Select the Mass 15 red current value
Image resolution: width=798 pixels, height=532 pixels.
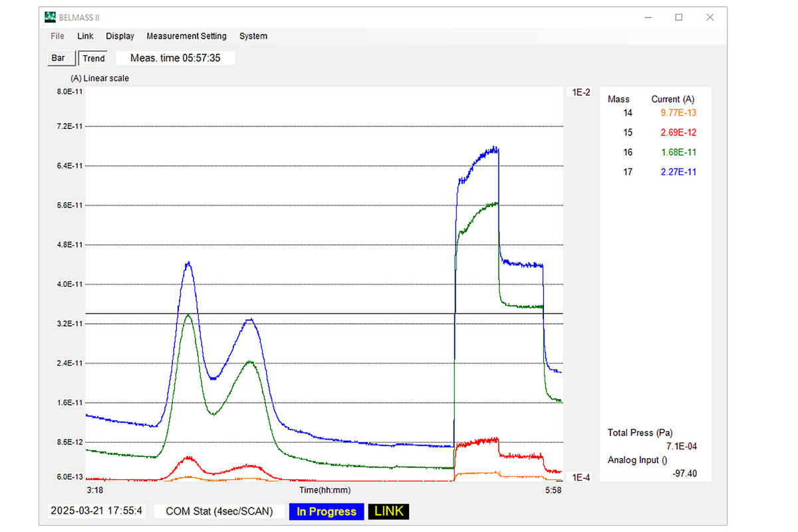pyautogui.click(x=678, y=132)
